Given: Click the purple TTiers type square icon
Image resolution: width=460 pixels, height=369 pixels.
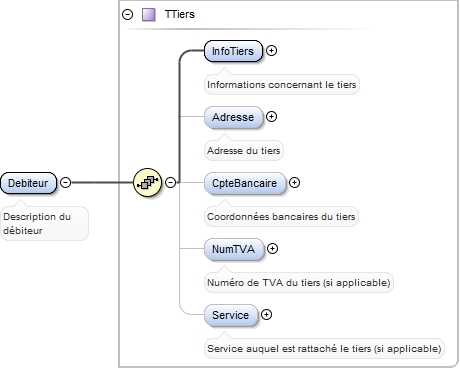Looking at the screenshot, I should pos(149,15).
